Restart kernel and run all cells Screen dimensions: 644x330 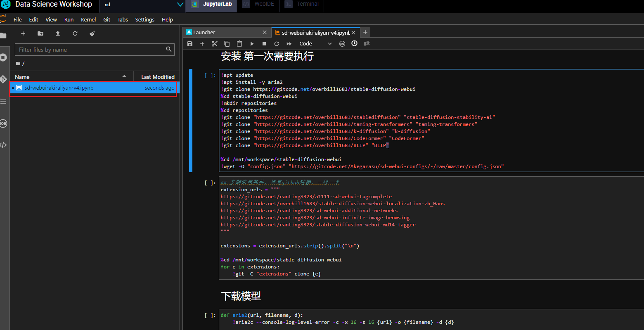click(289, 44)
